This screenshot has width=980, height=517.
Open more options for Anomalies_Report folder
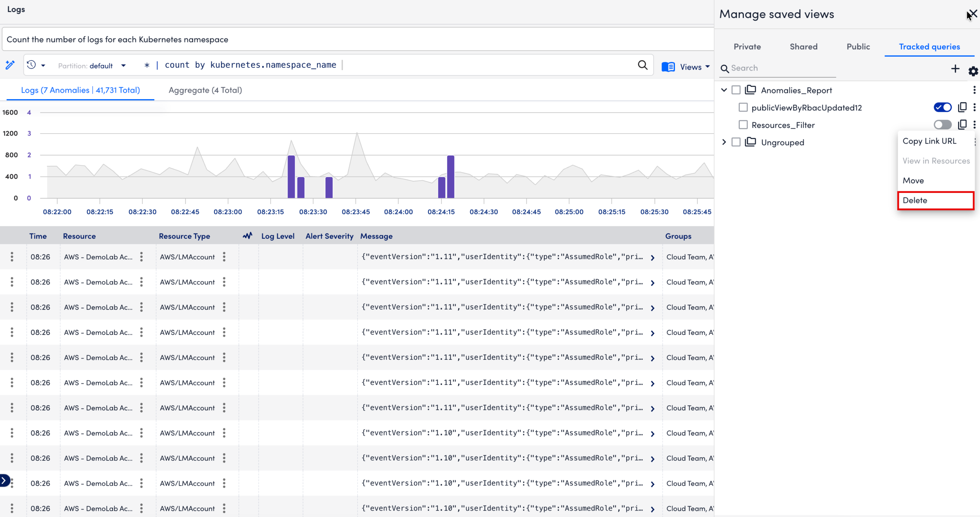point(974,90)
